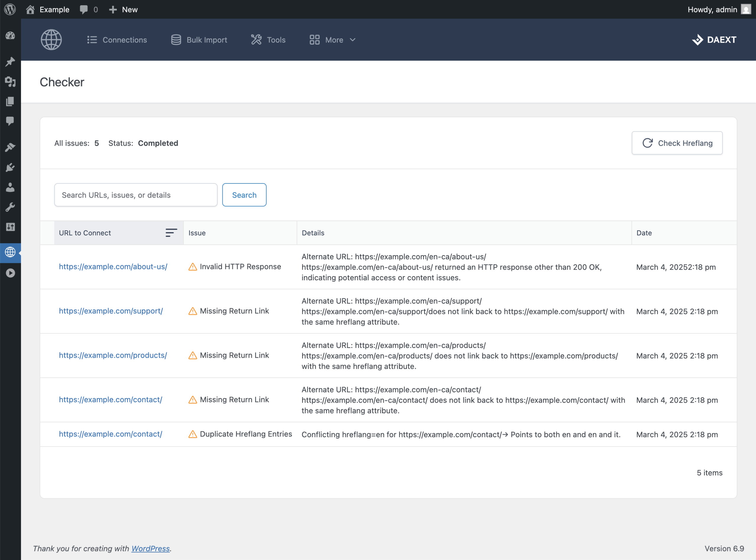Viewport: 756px width, 560px height.
Task: Click the DAEXT logo
Action: (x=714, y=40)
